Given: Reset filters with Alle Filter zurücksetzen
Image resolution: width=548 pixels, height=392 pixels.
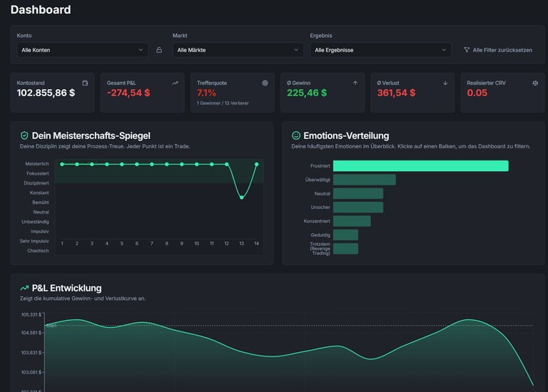Looking at the screenshot, I should pos(498,50).
